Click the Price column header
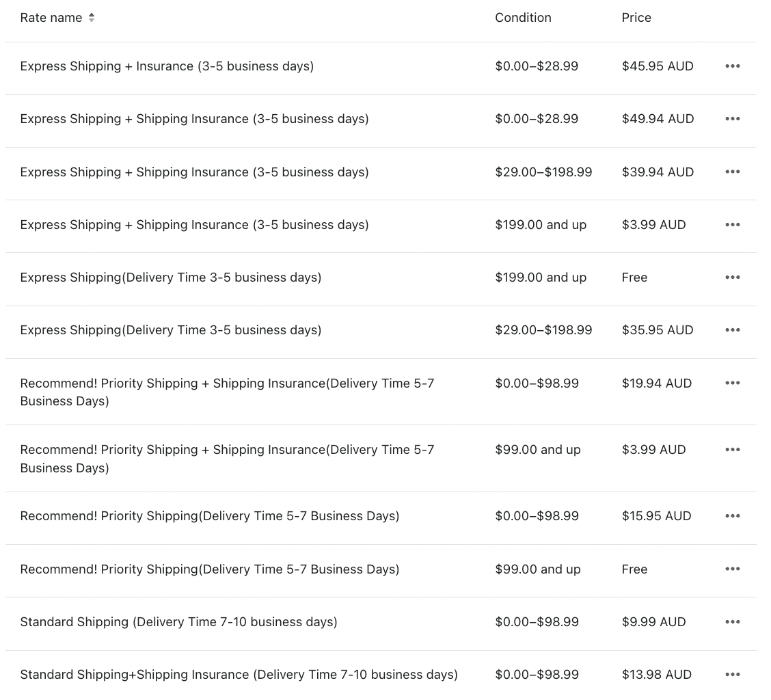Viewport: 771px width, 700px height. (x=636, y=18)
